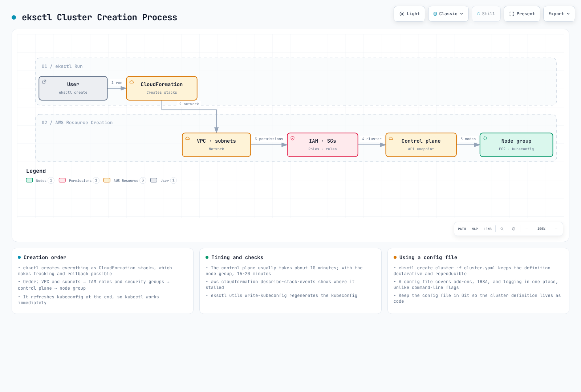The width and height of the screenshot is (581, 392).
Task: Click the '1 run' edge label
Action: pyautogui.click(x=117, y=83)
